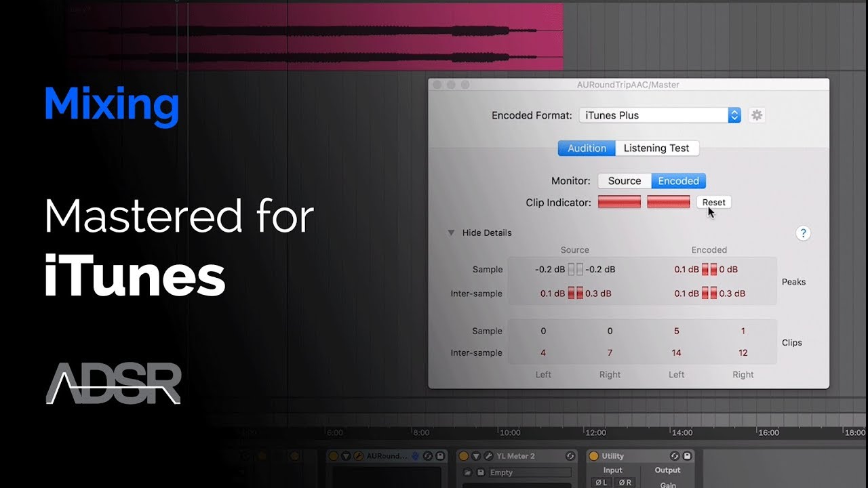Set Monitor to Source

pos(625,181)
